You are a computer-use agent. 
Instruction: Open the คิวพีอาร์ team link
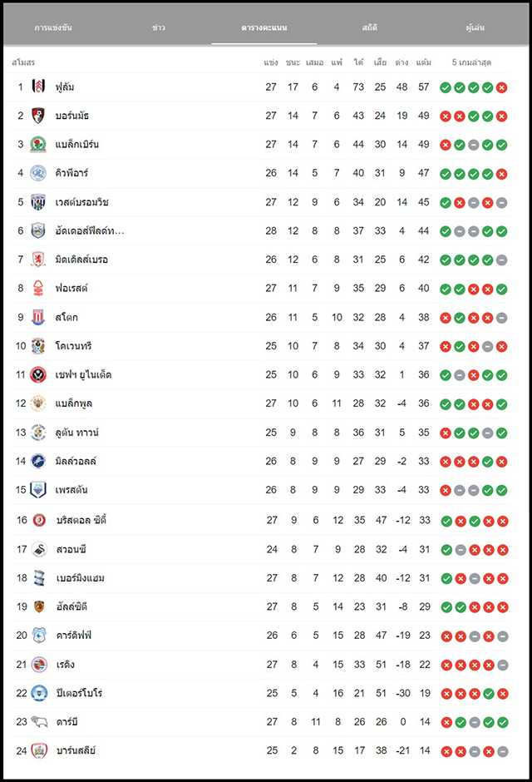[71, 173]
